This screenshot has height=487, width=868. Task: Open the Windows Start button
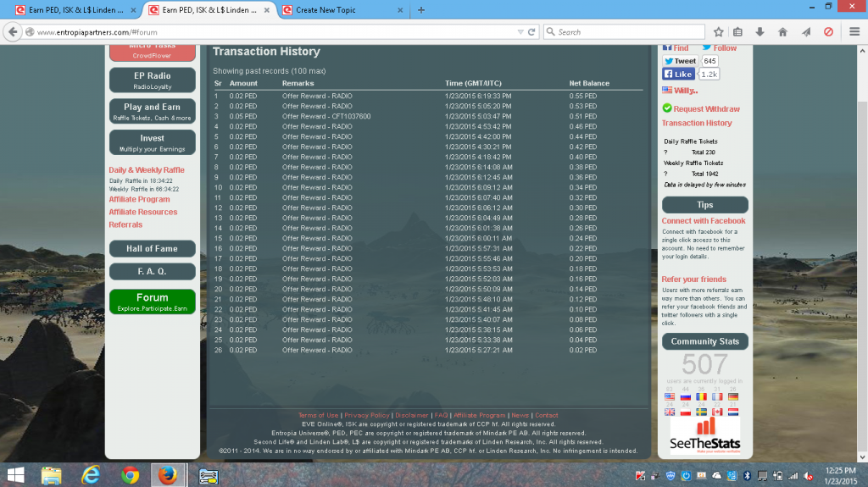15,475
